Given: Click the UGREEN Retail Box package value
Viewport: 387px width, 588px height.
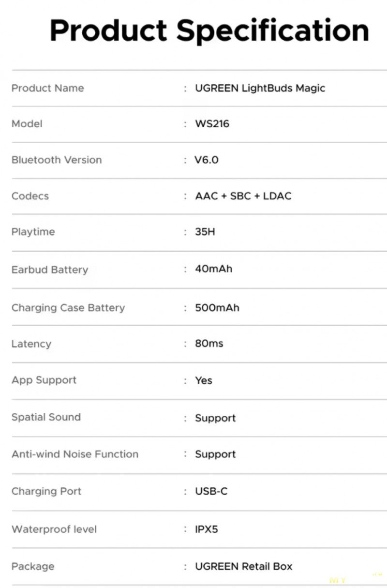Looking at the screenshot, I should coord(243,566).
